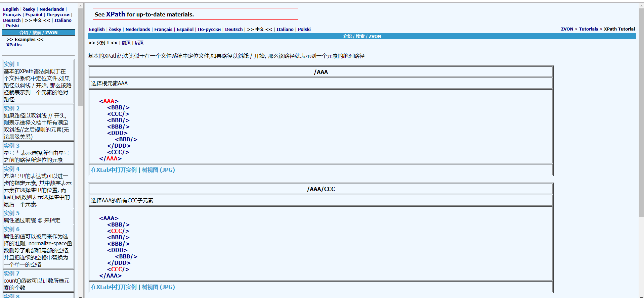Viewport: 644px width, 298px height.
Task: Open 实例 4 in the examples list
Action: [12, 169]
